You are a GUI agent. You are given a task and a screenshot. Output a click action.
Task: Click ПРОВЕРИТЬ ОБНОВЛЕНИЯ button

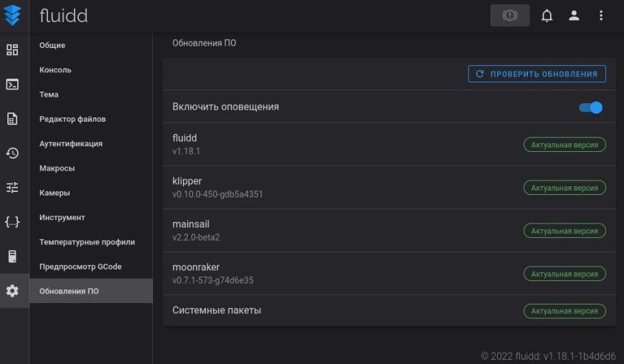tap(536, 74)
